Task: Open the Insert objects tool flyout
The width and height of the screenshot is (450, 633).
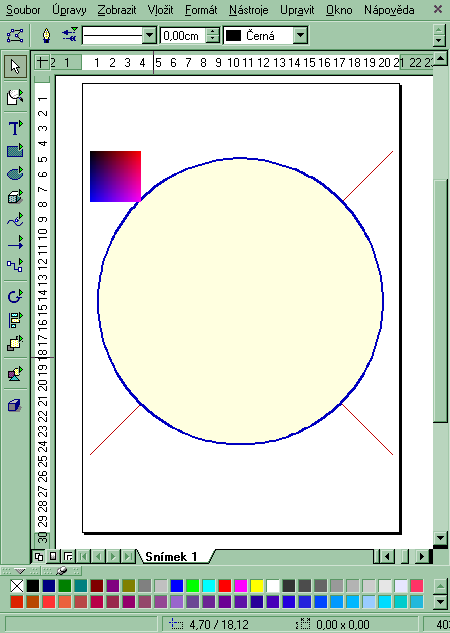Action: pos(15,374)
